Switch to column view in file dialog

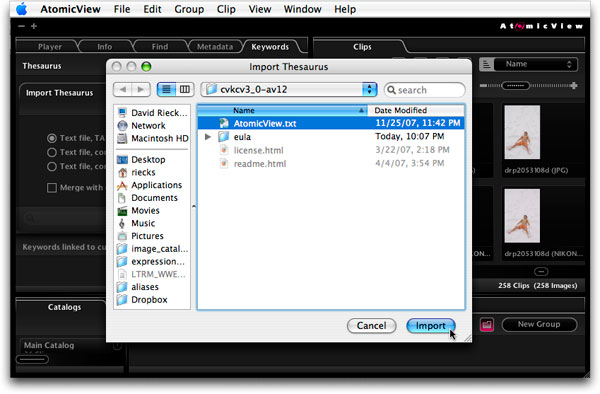tap(185, 90)
